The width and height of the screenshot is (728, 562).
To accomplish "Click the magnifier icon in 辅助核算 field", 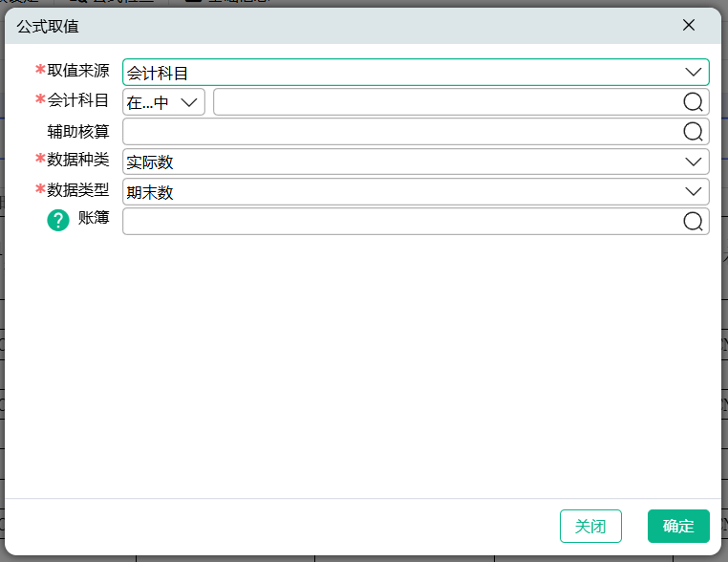I will [693, 132].
